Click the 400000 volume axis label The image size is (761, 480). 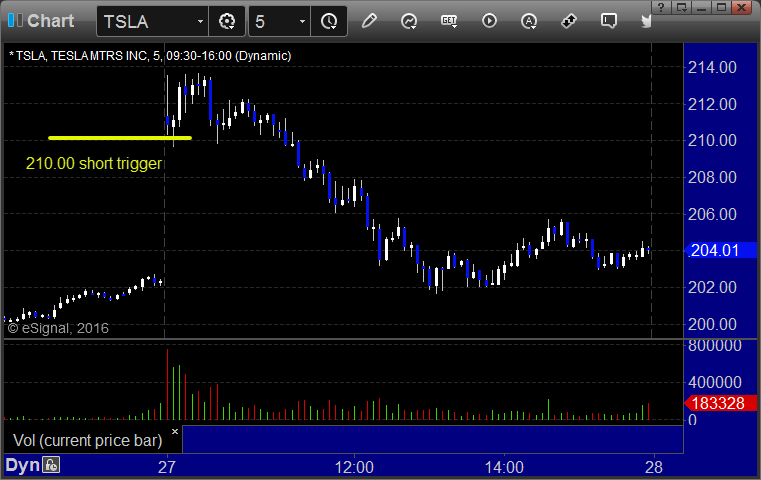click(x=714, y=382)
